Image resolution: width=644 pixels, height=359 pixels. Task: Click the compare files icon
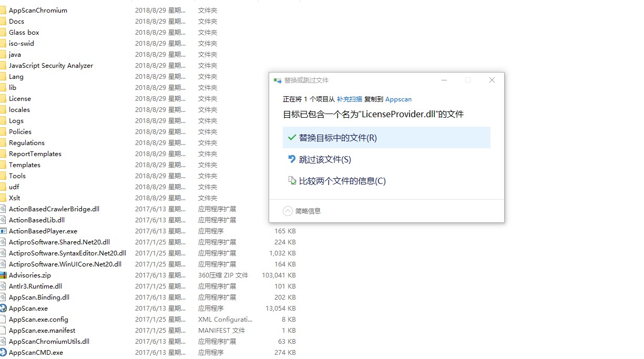click(x=292, y=180)
